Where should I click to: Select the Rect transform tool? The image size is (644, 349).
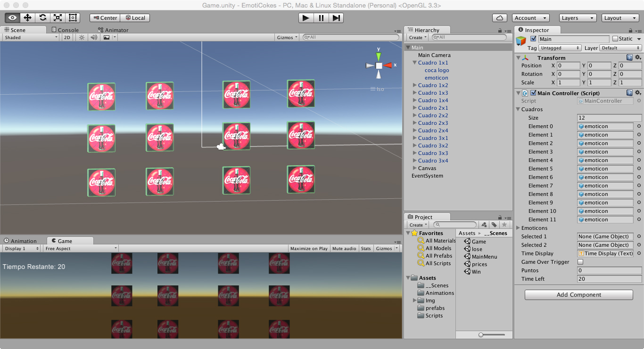73,18
